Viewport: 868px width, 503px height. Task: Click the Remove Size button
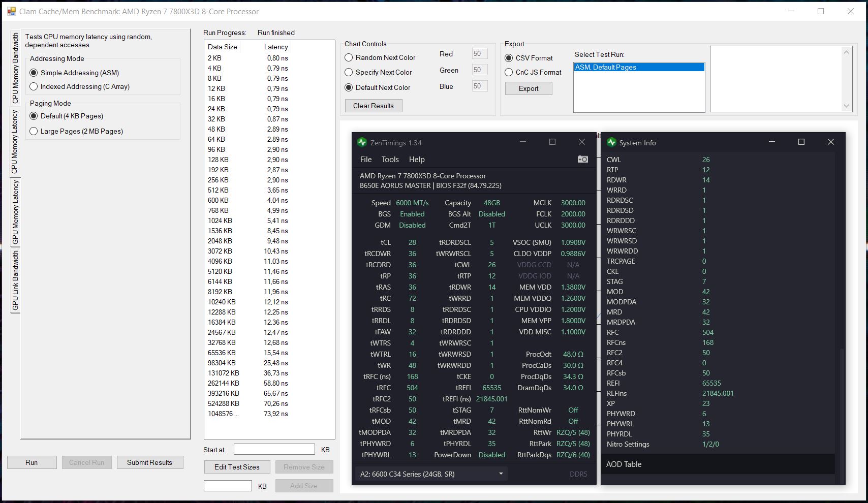coord(304,467)
